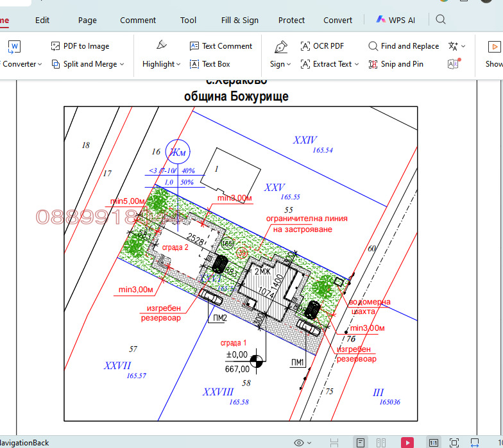This screenshot has width=503, height=448.
Task: Start the slideshow play button
Action: (x=407, y=443)
